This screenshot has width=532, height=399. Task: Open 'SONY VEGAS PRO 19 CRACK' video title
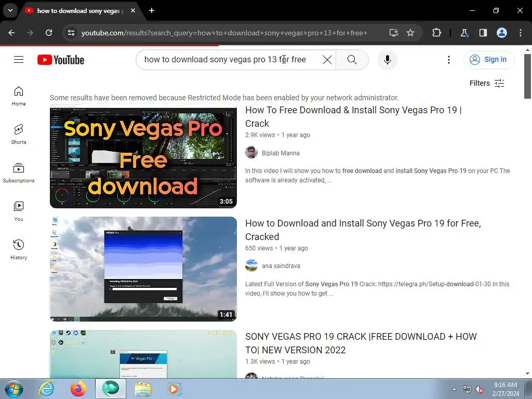tap(361, 343)
